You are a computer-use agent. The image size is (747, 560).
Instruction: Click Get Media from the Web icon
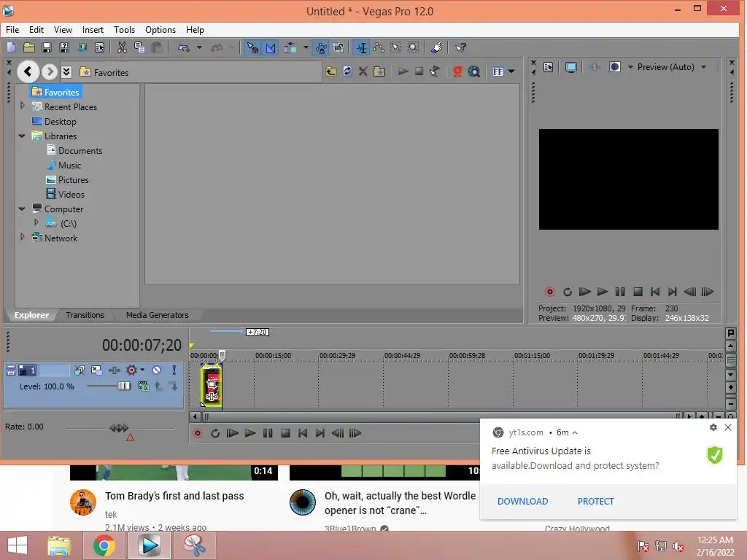tap(474, 72)
